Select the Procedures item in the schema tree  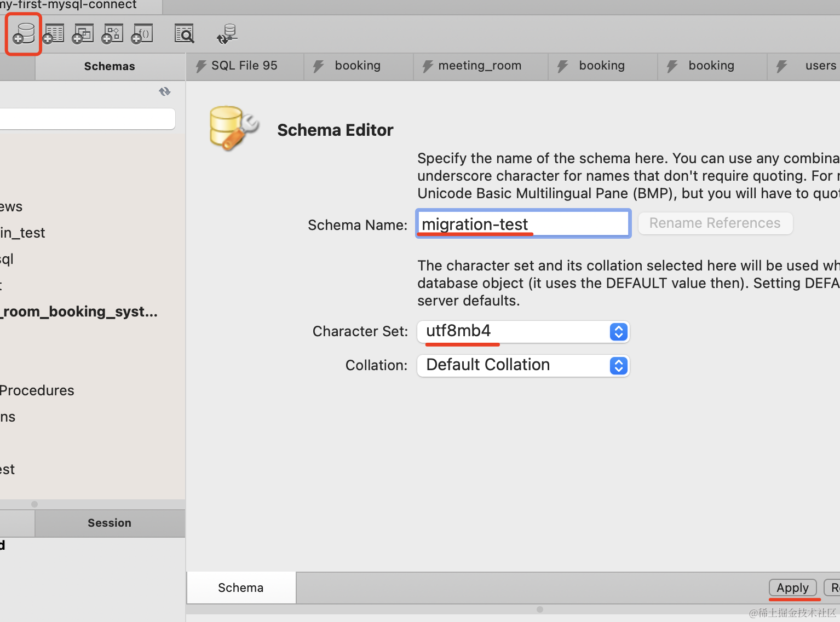pos(37,391)
